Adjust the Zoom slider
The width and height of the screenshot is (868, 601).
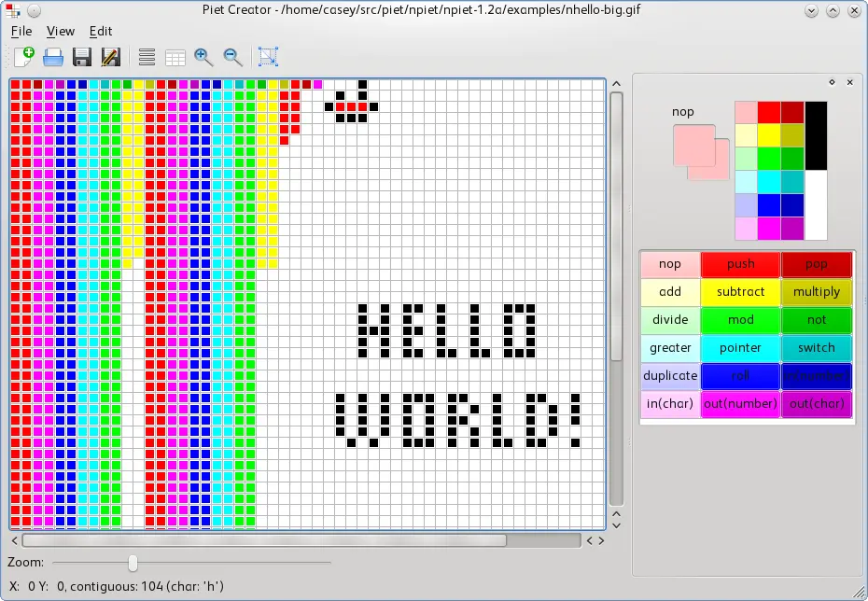(132, 563)
